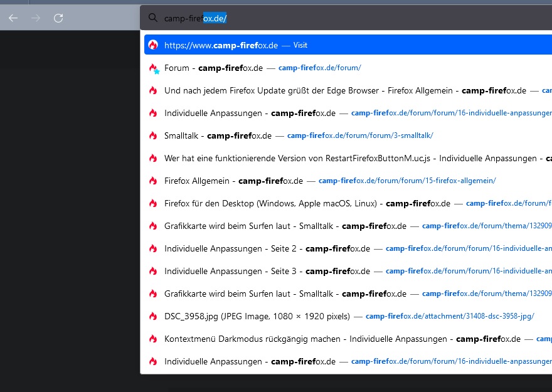Click the favicon of the highlighted Visit suggestion
The height and width of the screenshot is (392, 552).
click(x=153, y=45)
